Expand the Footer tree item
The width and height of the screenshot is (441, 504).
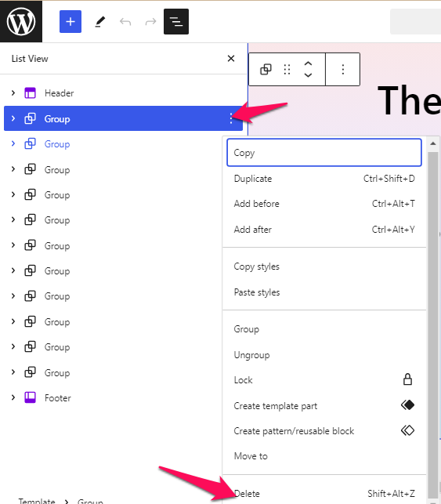pyautogui.click(x=13, y=397)
